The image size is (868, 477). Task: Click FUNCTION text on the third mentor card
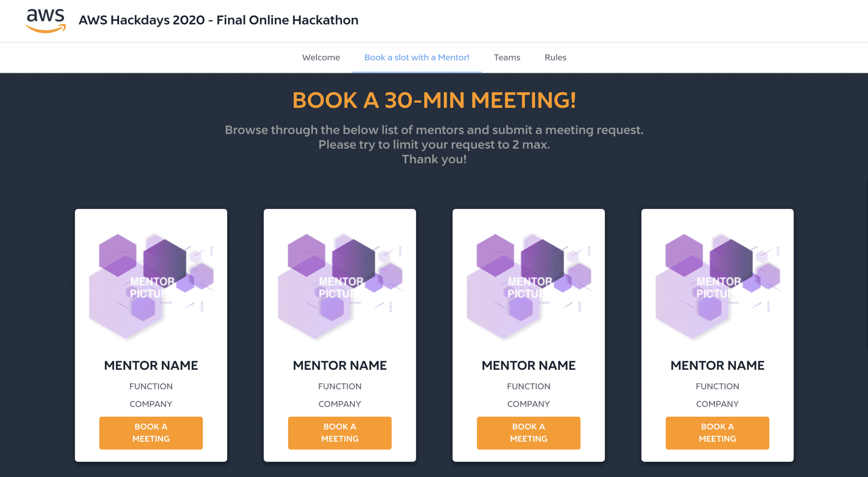pos(528,386)
